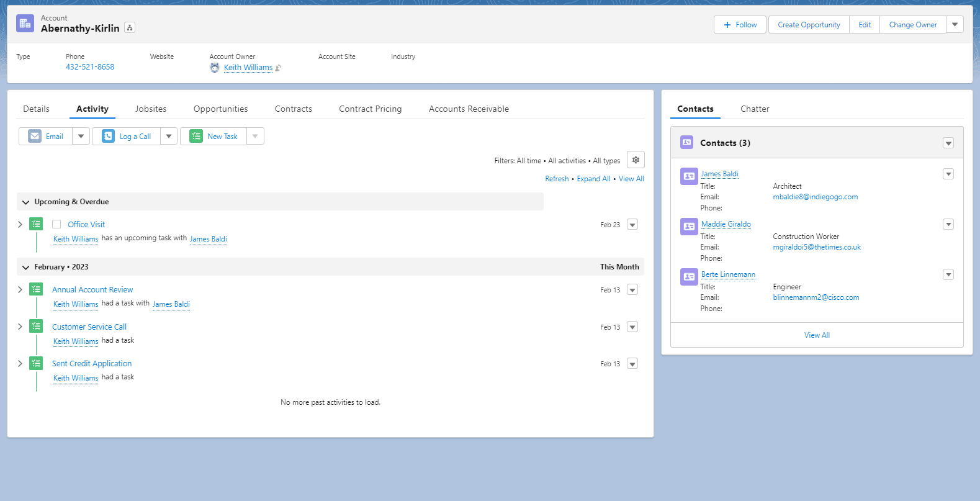
Task: Click View All at bottom of Contacts list
Action: [817, 335]
